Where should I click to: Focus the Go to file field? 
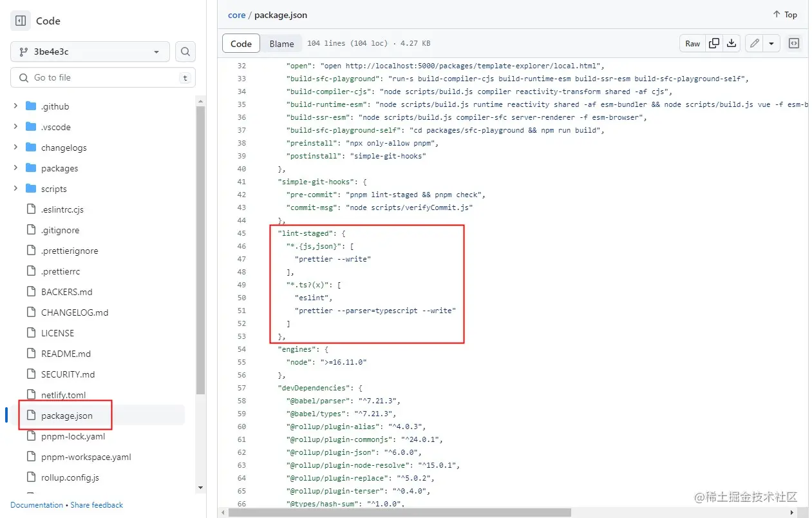103,77
